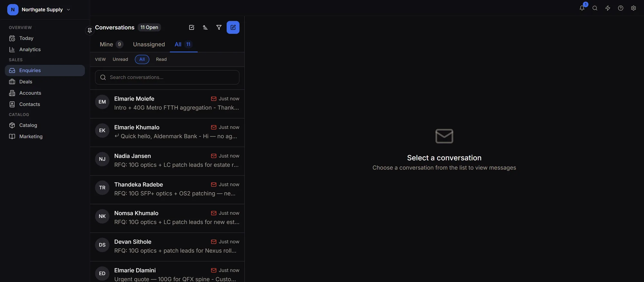The height and width of the screenshot is (282, 644).
Task: Switch to the Unassigned tab
Action: [x=149, y=44]
